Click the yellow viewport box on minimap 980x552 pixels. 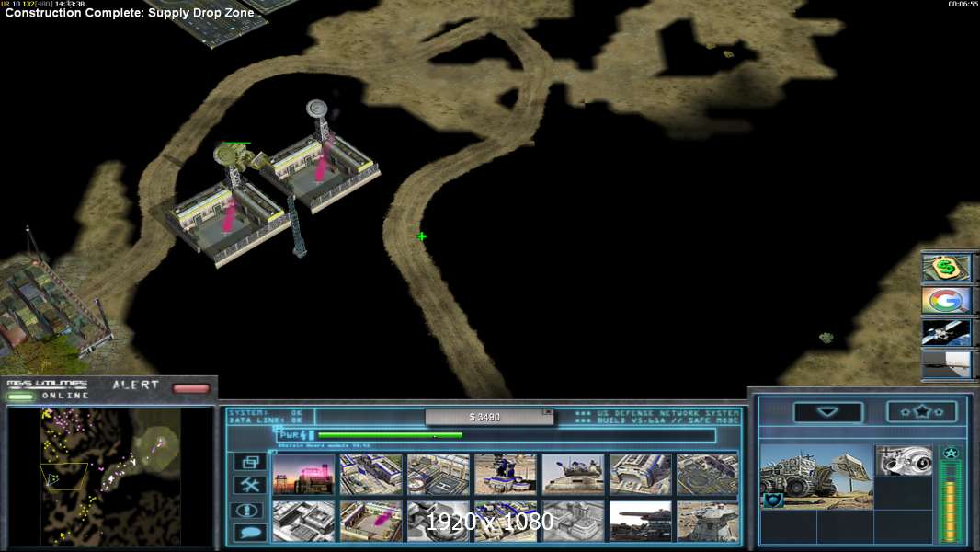(x=63, y=477)
